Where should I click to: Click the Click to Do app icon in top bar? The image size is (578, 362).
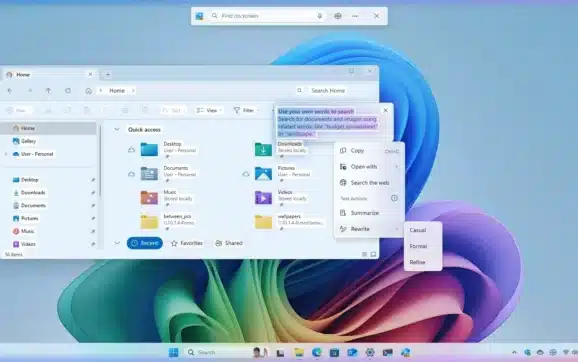[199, 16]
